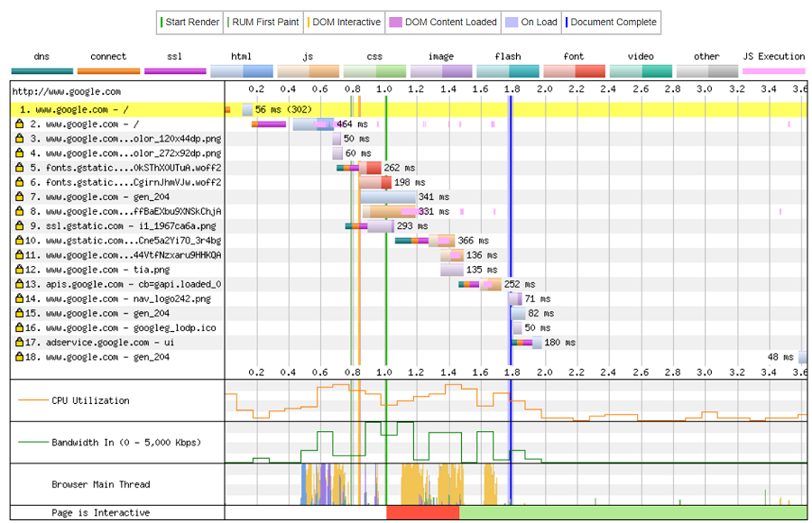Click the lock icon beside fonts.gstatic 0kSThX0UTuA.woff2
Viewport: 812px width, 523px height.
(x=20, y=167)
